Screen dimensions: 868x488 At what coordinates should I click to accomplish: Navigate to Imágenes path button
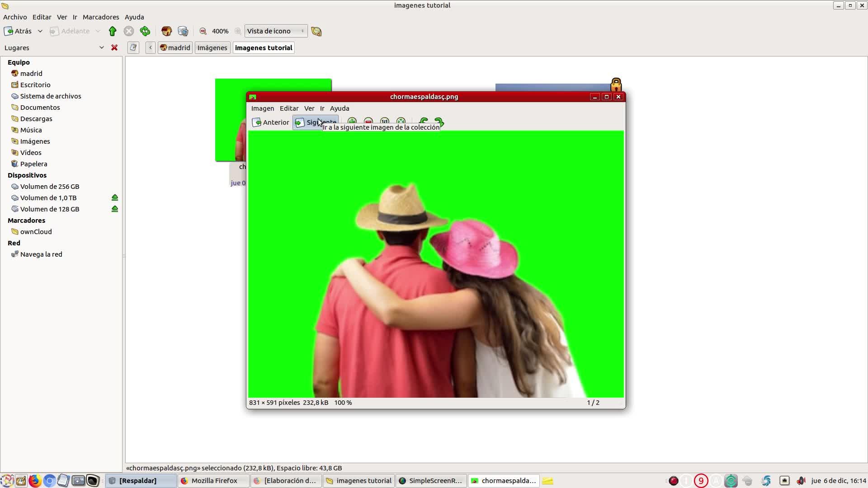tap(212, 47)
